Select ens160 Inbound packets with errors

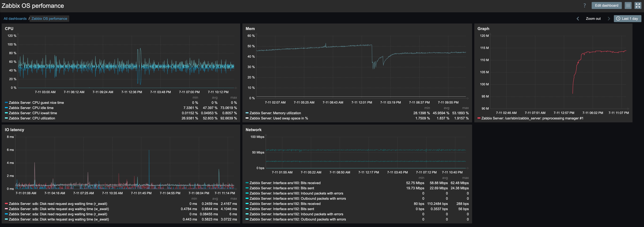click(x=296, y=193)
